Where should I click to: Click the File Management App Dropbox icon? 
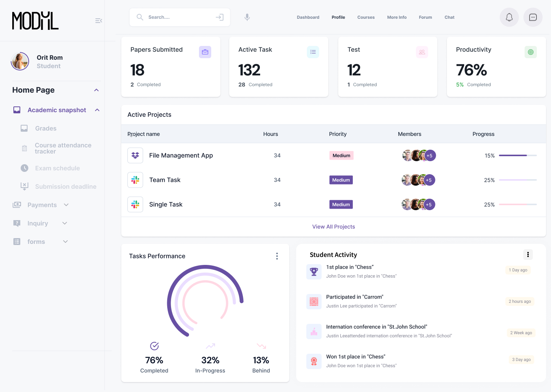tap(135, 155)
